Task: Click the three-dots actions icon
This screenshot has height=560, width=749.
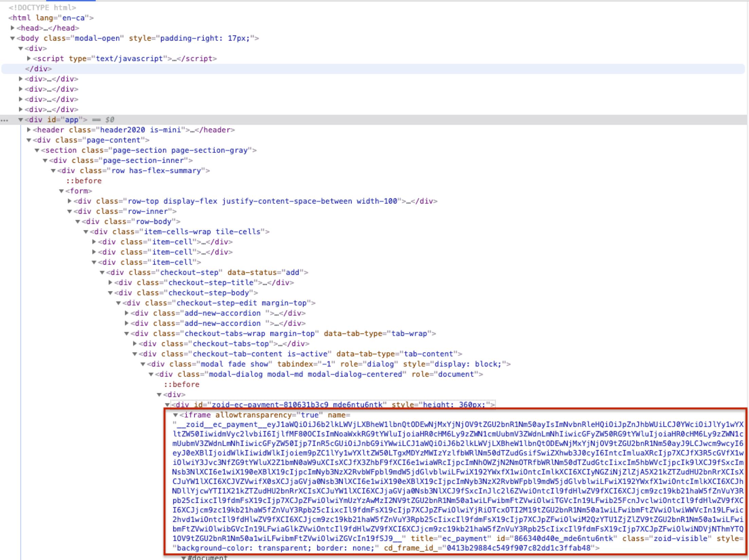Action: [x=4, y=120]
